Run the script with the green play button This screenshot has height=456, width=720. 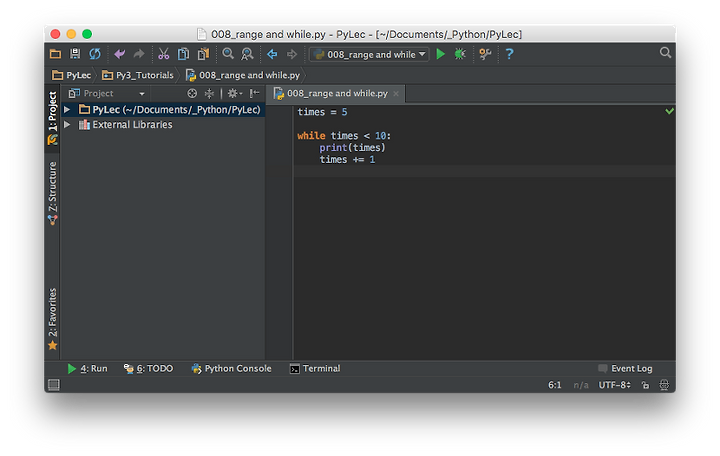[441, 54]
